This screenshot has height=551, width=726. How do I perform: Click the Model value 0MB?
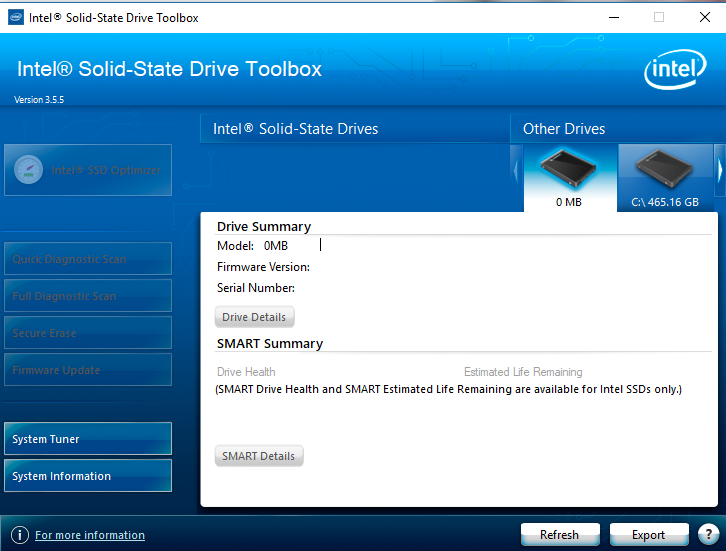click(x=276, y=245)
